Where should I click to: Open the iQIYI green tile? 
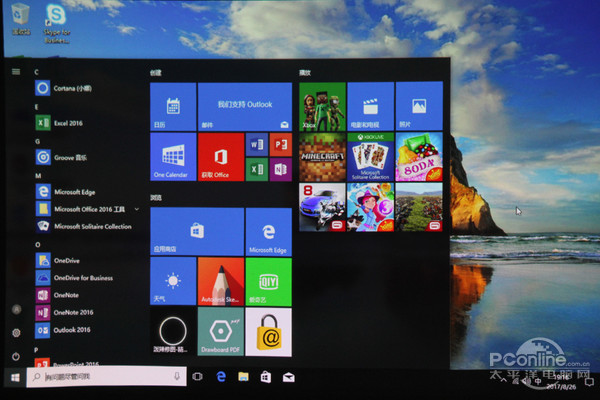coord(269,282)
